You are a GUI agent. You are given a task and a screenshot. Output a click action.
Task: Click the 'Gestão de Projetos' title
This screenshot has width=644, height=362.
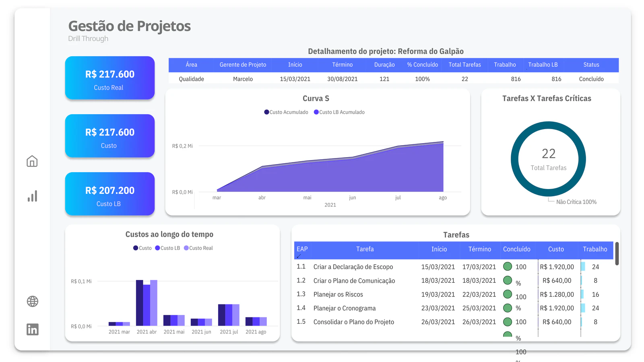click(x=129, y=26)
